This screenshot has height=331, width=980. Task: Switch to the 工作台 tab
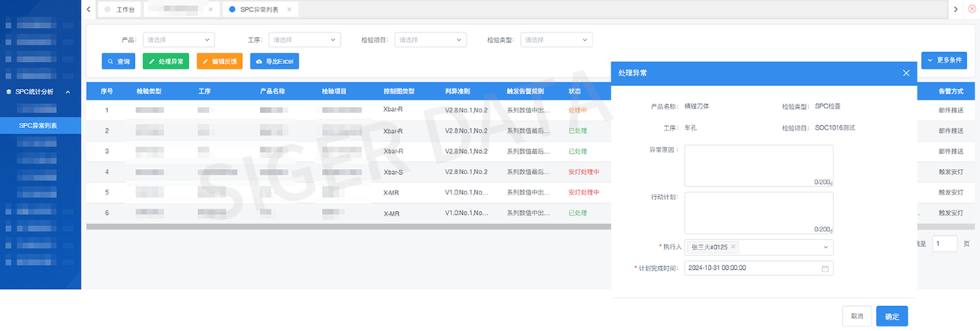[120, 9]
